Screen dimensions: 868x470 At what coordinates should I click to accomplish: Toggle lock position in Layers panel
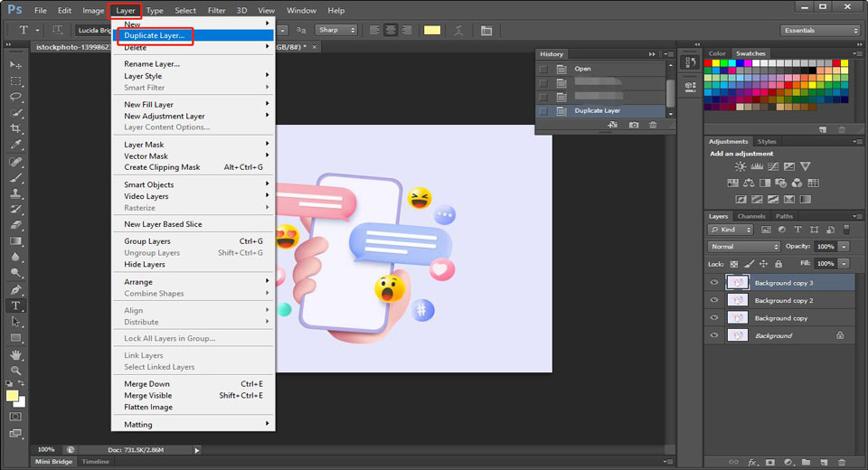coord(763,264)
